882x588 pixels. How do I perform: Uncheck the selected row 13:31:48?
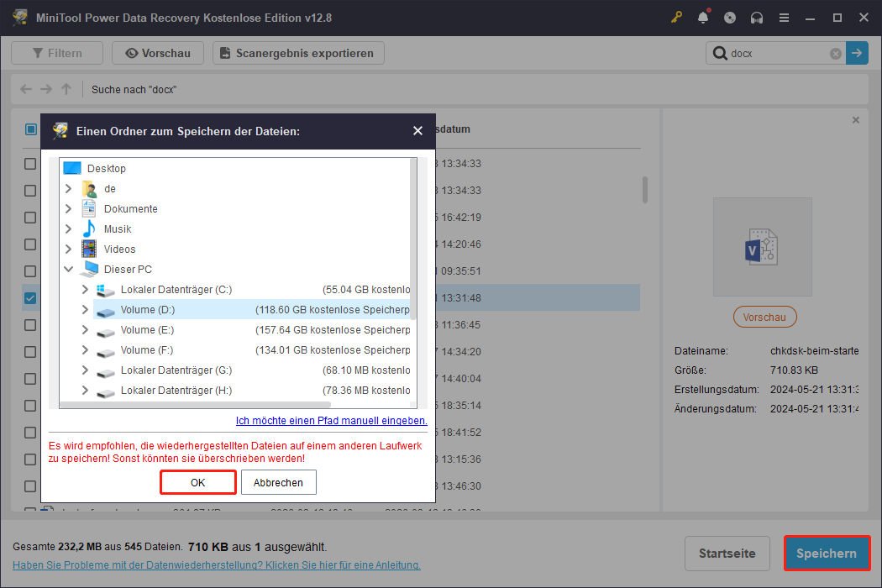pyautogui.click(x=30, y=298)
